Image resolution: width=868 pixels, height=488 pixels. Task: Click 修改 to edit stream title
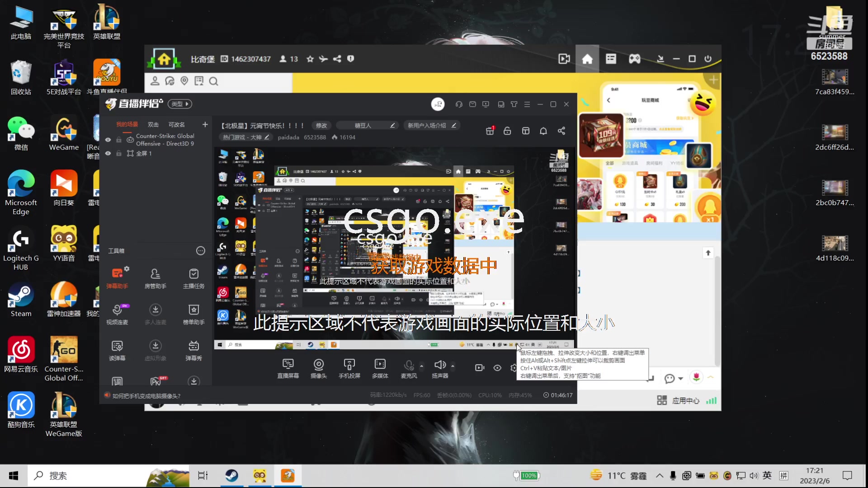[321, 125]
